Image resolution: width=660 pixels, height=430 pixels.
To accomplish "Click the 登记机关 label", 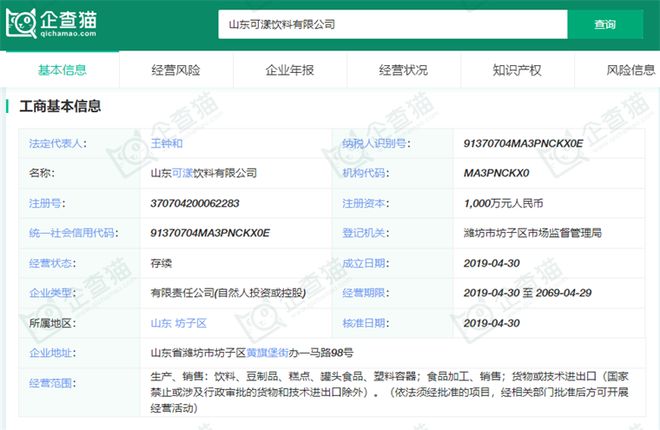I will coord(365,233).
